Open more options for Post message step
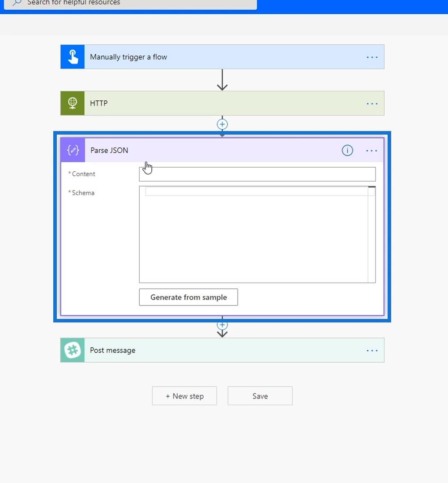Screen dimensions: 448x483 (372, 351)
